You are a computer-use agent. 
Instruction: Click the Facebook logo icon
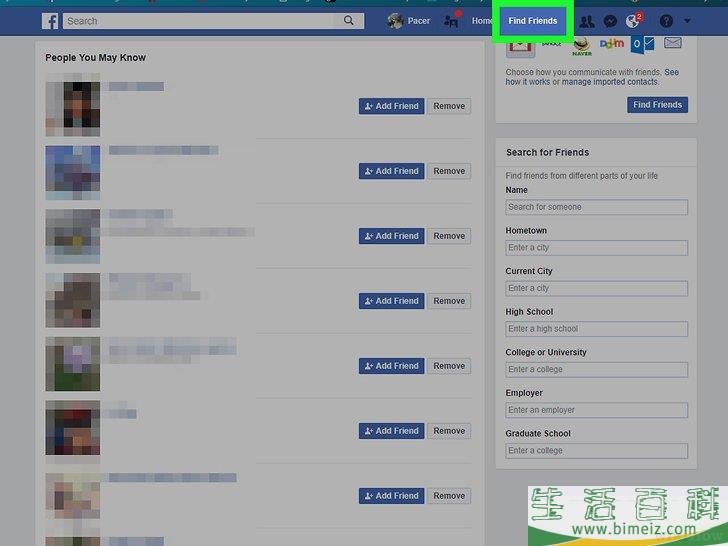click(x=50, y=21)
